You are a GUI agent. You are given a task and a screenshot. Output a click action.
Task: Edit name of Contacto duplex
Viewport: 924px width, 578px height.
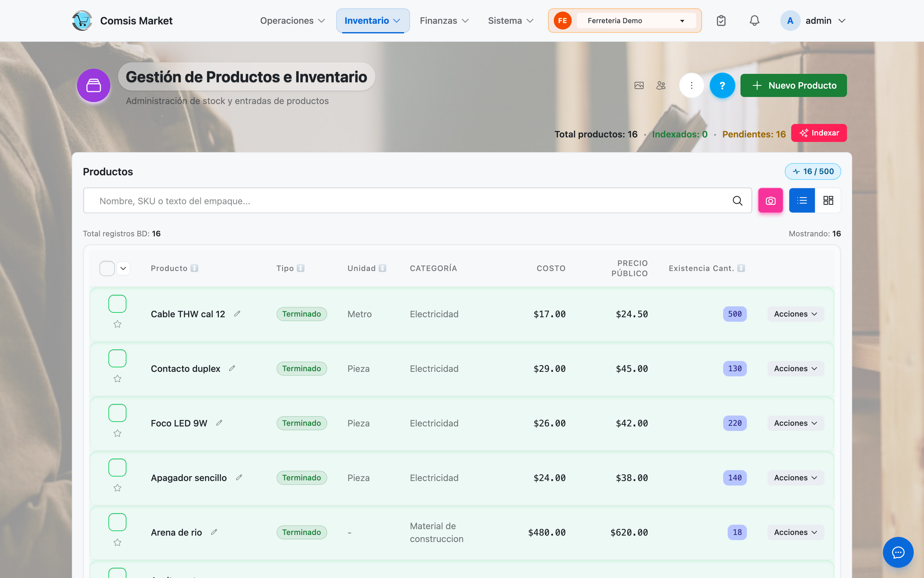click(232, 369)
